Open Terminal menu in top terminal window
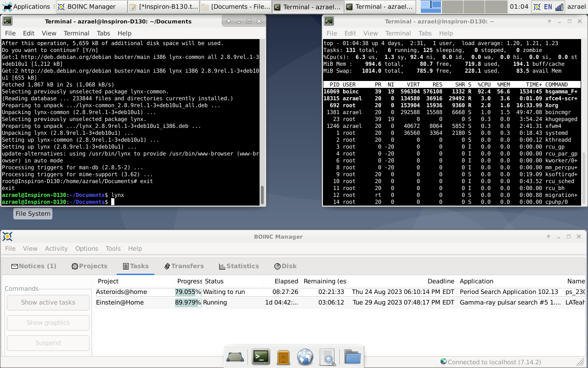Image resolution: width=588 pixels, height=368 pixels. pyautogui.click(x=398, y=33)
